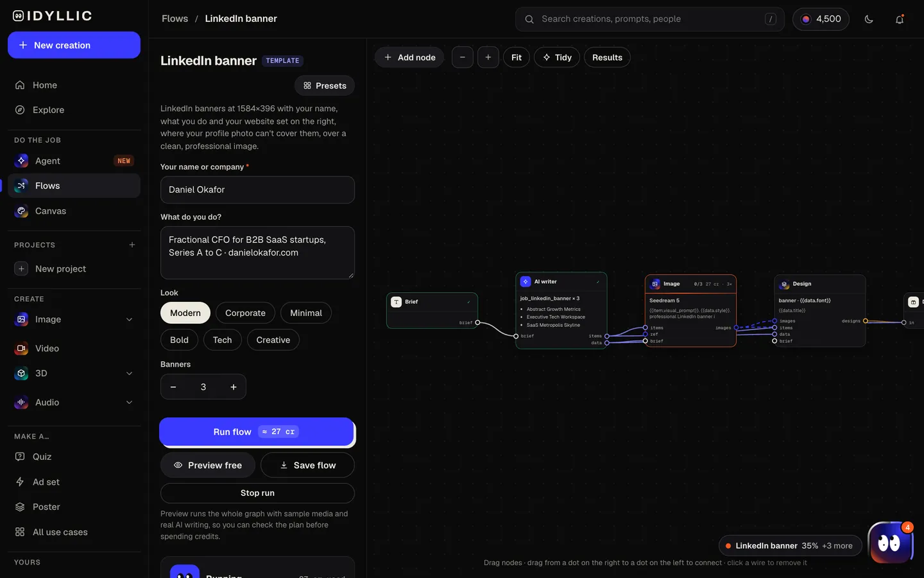Viewport: 924px width, 578px height.
Task: Stop the current run
Action: pyautogui.click(x=257, y=493)
